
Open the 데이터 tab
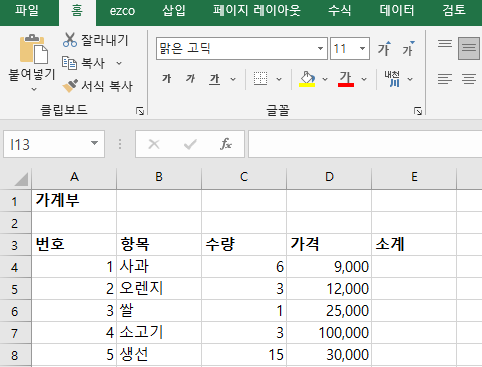pyautogui.click(x=397, y=10)
